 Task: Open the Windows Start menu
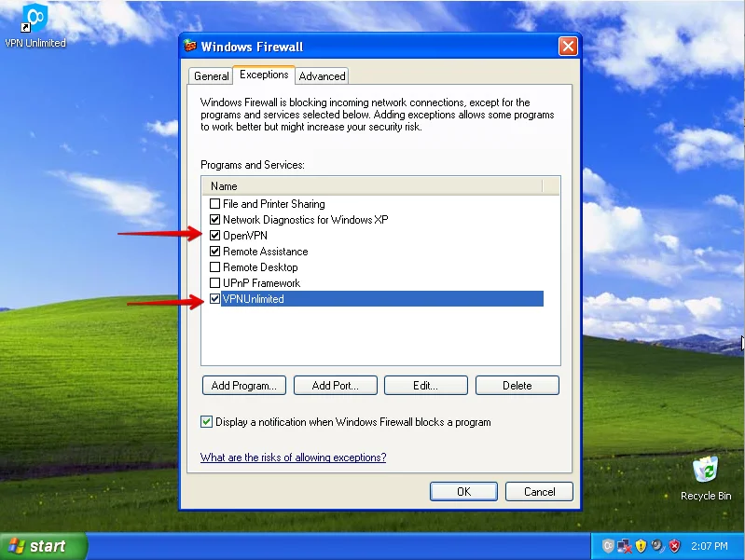point(44,546)
